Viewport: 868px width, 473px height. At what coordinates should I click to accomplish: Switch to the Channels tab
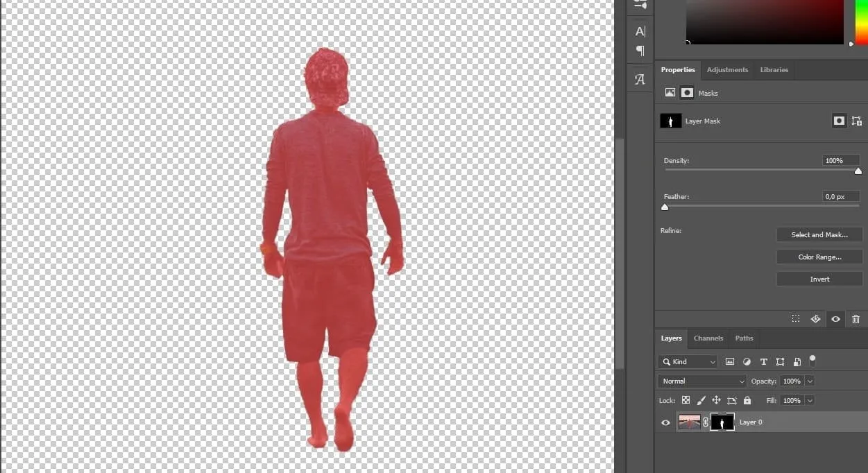[x=708, y=338]
